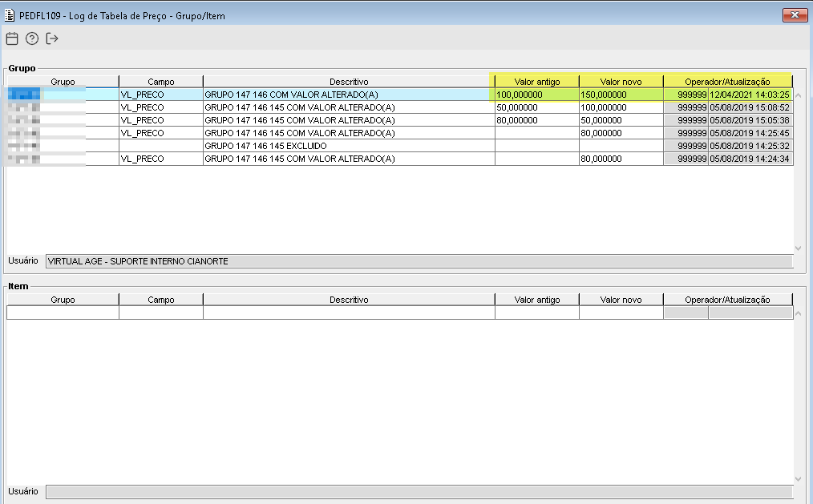Click Item table scrollbar down arrow
The width and height of the screenshot is (813, 504).
(x=799, y=478)
